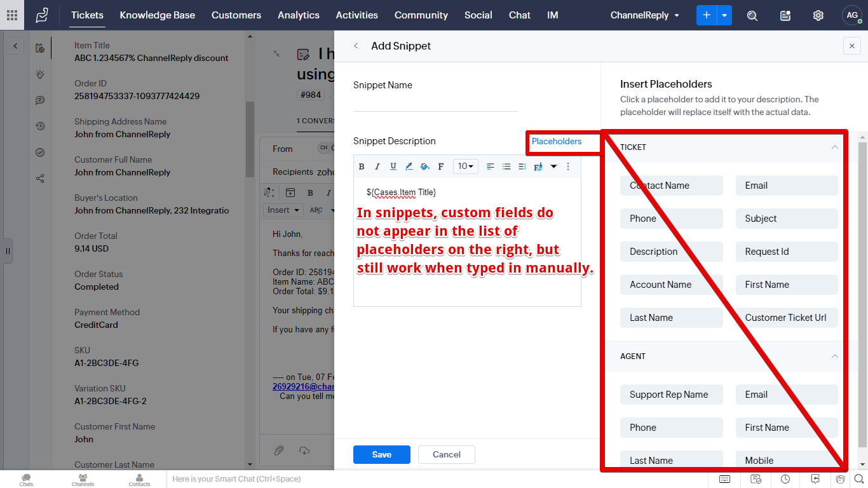
Task: Open the ChannelReply department dropdown
Action: [644, 15]
